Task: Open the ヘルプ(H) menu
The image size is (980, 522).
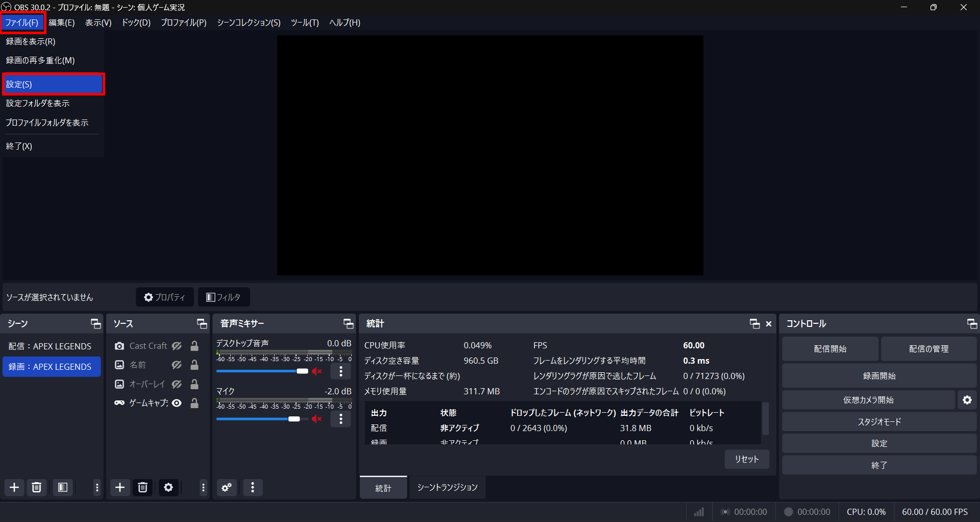Action: coord(345,22)
